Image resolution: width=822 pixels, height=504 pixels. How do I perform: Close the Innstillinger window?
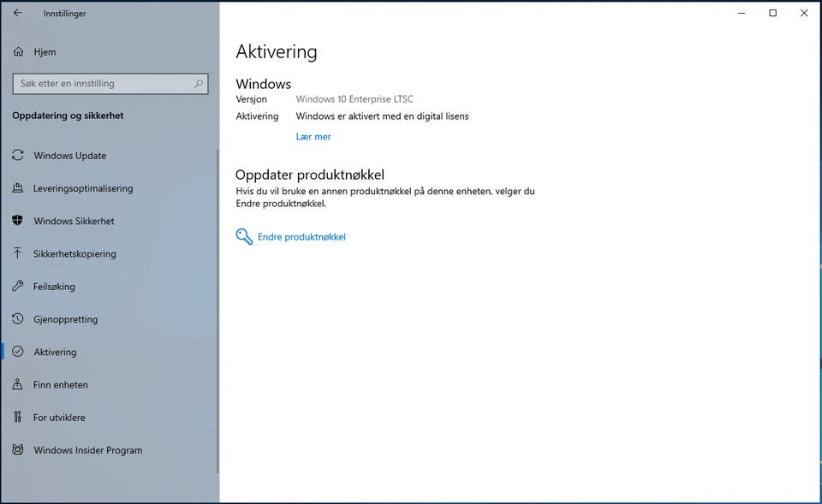click(x=804, y=13)
